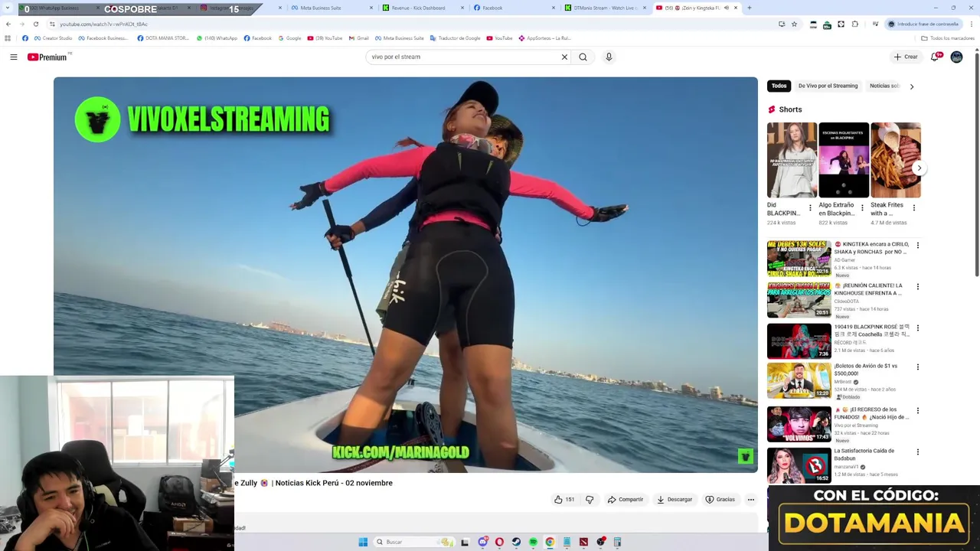Open Dota 2 from the taskbar
The height and width of the screenshot is (551, 980).
[x=583, y=542]
